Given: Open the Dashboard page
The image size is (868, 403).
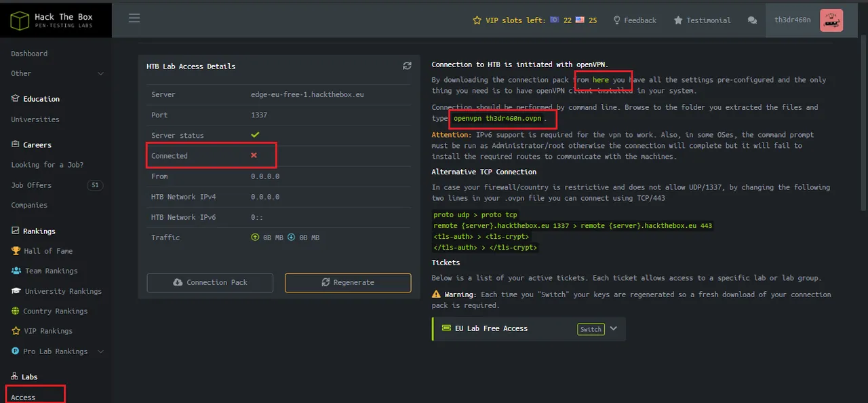Looking at the screenshot, I should pyautogui.click(x=29, y=54).
